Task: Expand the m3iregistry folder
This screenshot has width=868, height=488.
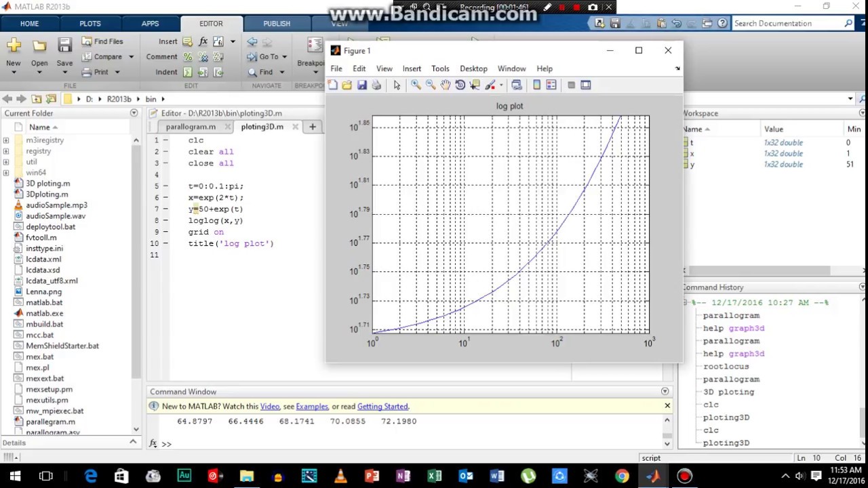Action: click(6, 140)
